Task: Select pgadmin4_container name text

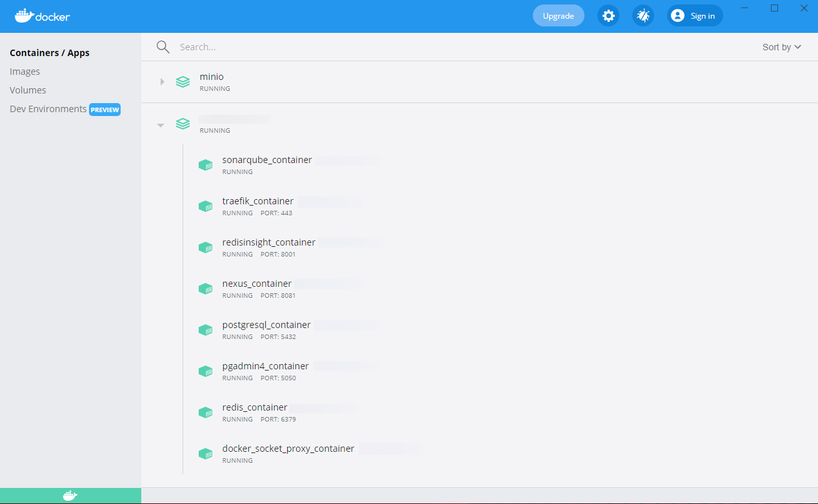Action: 265,365
